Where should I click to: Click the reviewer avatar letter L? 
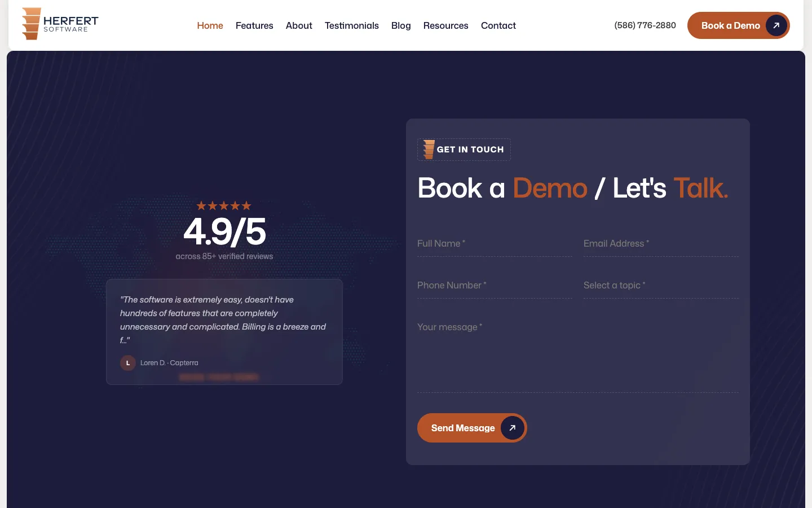click(128, 363)
